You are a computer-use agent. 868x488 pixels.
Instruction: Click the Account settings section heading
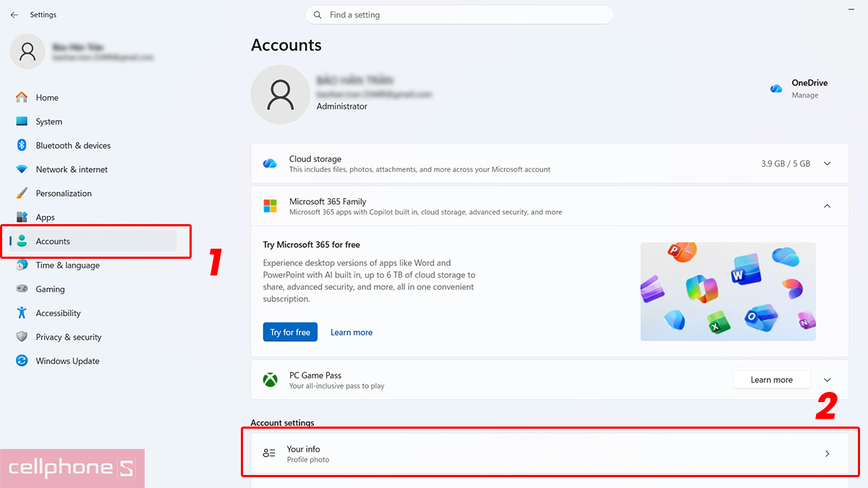click(x=283, y=423)
